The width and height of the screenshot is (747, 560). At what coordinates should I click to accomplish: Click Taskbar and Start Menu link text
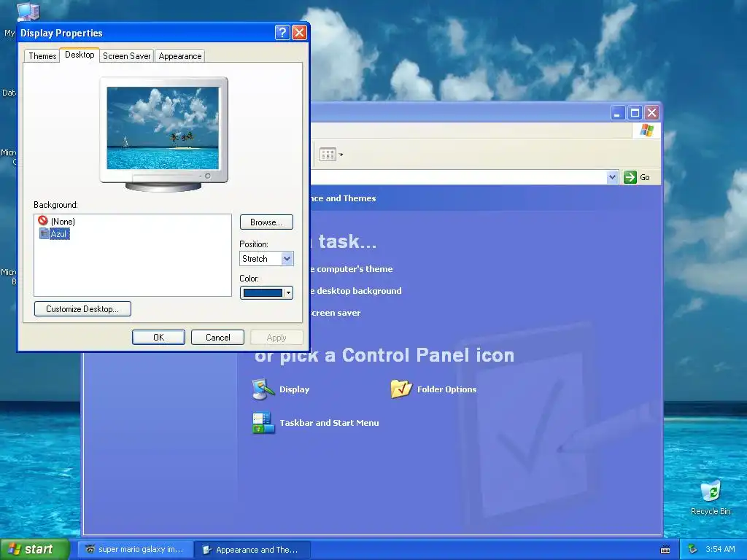tap(329, 422)
